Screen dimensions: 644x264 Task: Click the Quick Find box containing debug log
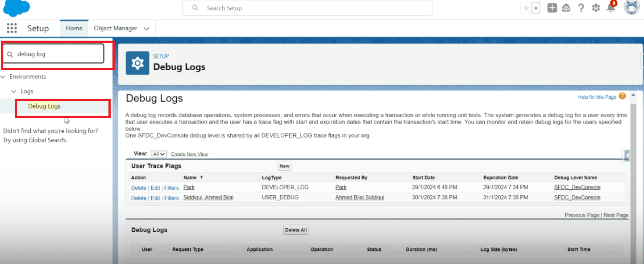point(54,54)
